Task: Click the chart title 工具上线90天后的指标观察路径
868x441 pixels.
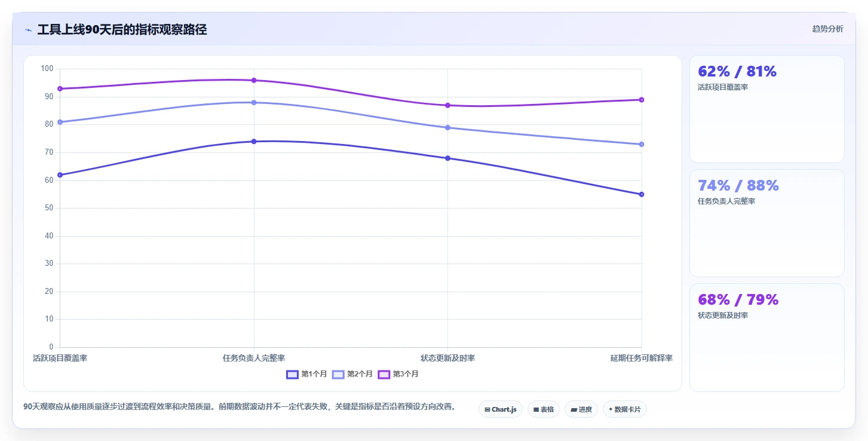Action: click(122, 29)
